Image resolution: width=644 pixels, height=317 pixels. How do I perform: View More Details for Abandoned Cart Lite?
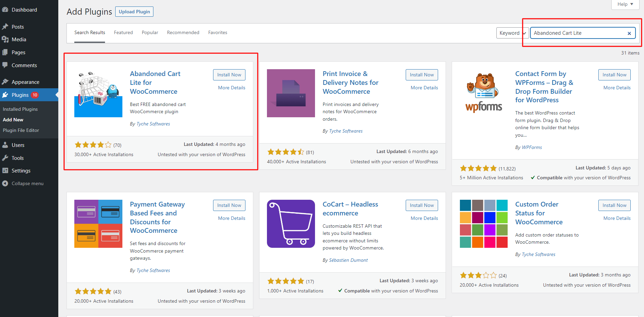231,88
